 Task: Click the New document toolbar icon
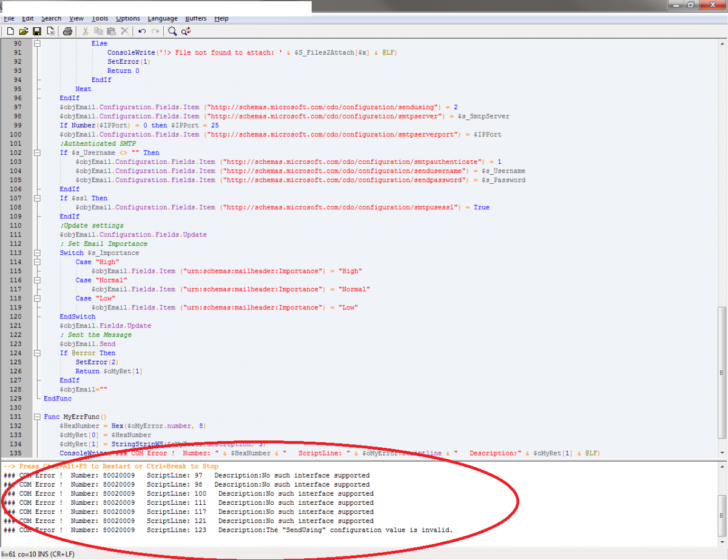coord(10,31)
